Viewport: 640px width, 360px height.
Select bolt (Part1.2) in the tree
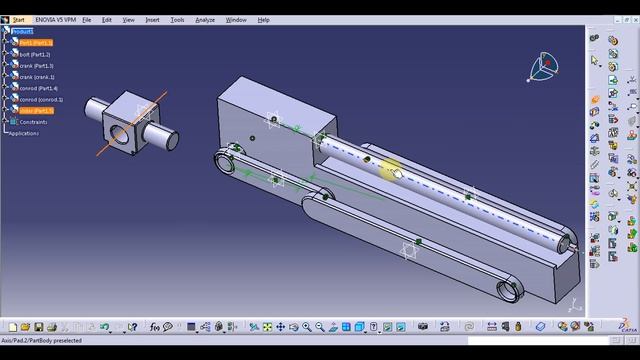35,54
